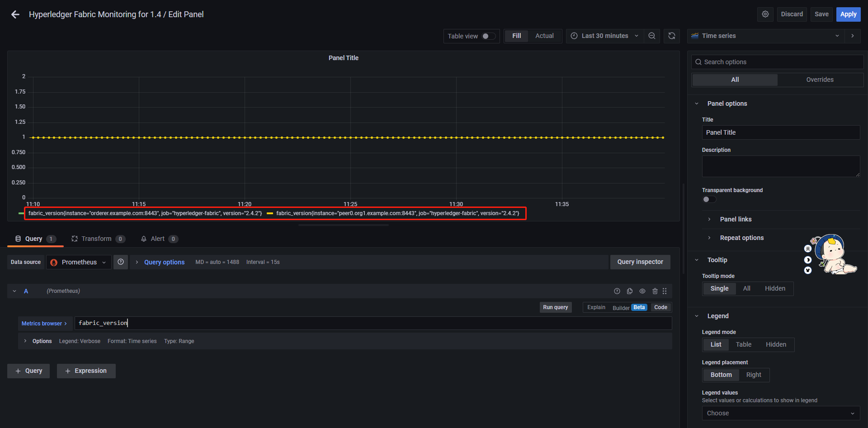Select Actual display mode
This screenshot has width=868, height=428.
(x=544, y=36)
